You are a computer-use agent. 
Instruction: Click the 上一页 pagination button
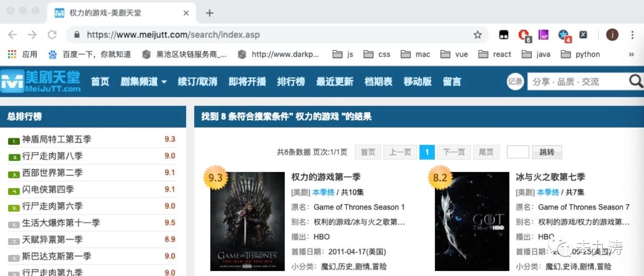[400, 152]
